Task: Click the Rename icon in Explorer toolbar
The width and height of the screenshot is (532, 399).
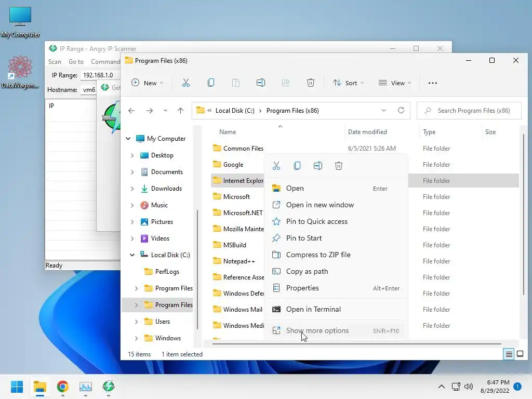Action: point(261,83)
